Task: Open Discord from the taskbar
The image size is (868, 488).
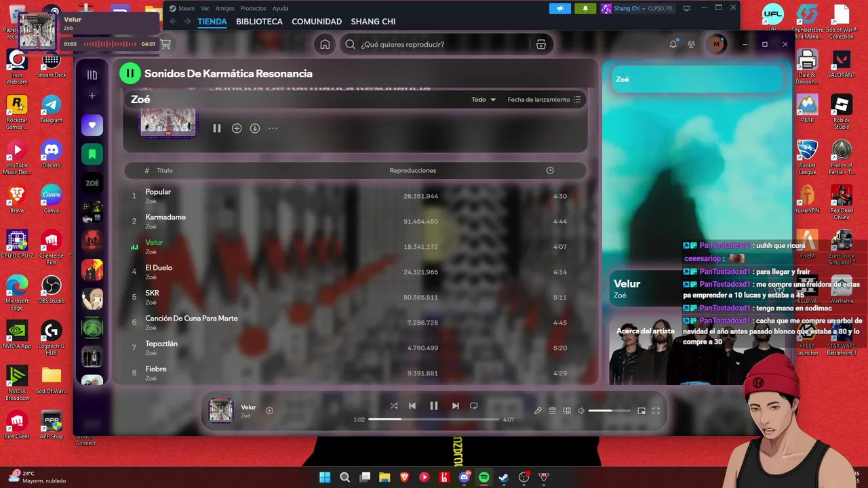Action: tap(464, 477)
